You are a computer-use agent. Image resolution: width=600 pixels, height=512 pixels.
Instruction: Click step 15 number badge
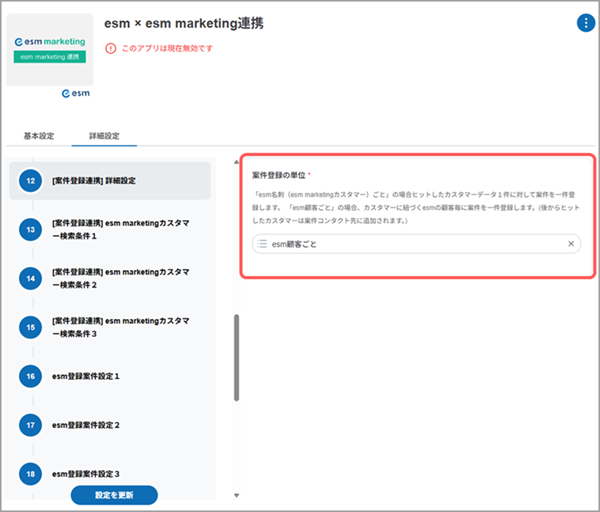pyautogui.click(x=33, y=327)
